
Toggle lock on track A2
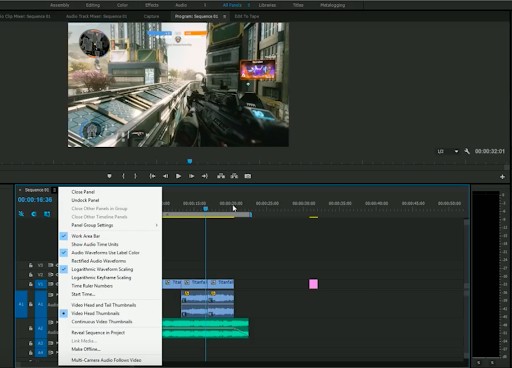click(31, 328)
